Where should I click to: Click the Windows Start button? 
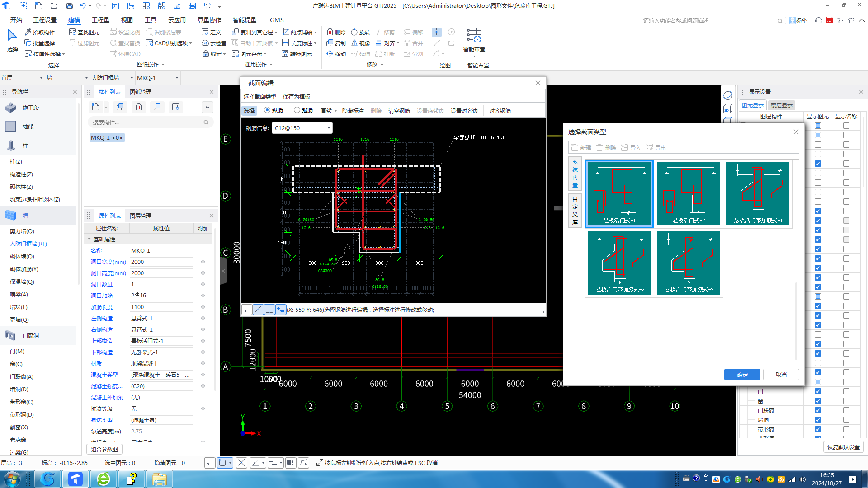coord(12,479)
